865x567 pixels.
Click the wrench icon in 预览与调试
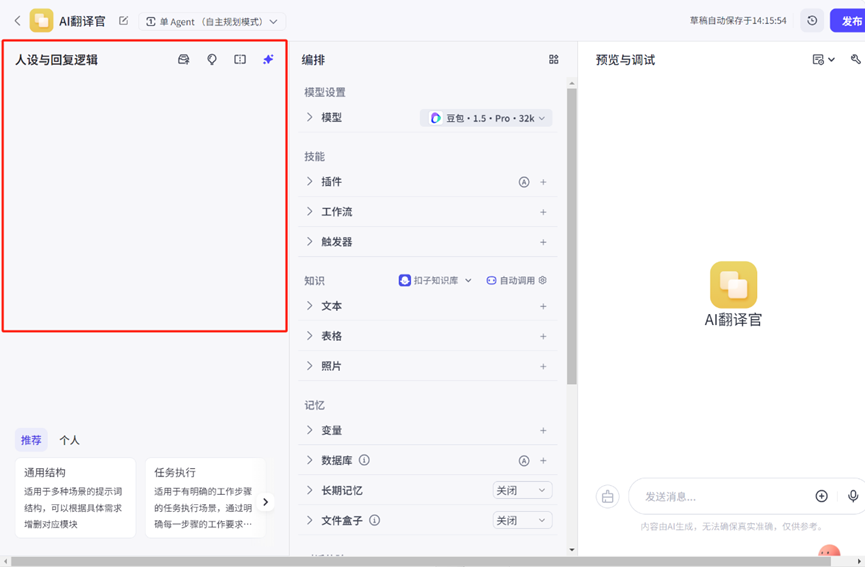[856, 60]
